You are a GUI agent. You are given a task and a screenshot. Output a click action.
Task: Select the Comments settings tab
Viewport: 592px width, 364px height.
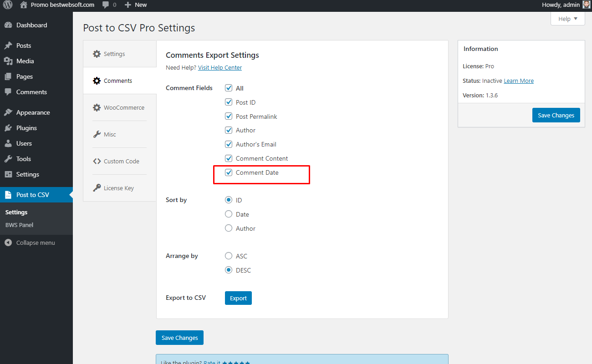120,81
